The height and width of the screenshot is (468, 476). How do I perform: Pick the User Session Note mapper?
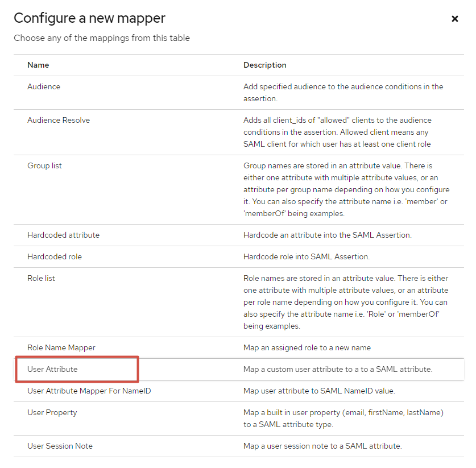tap(60, 446)
